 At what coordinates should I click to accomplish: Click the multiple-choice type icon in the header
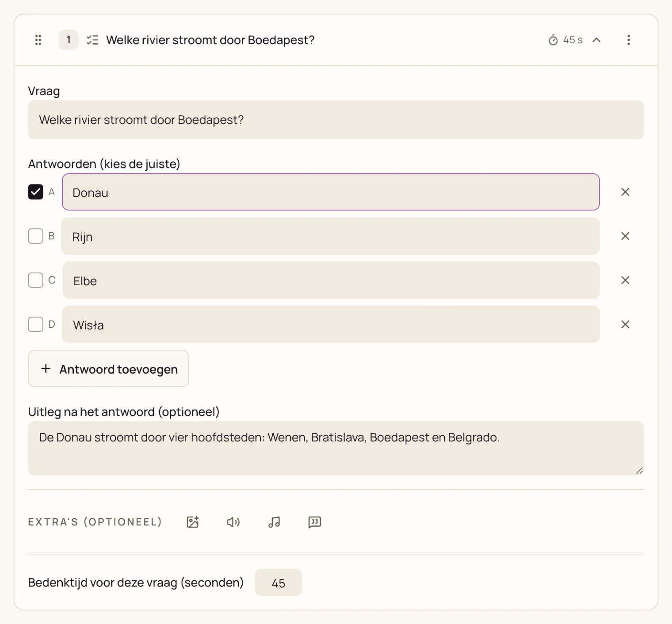pyautogui.click(x=92, y=40)
